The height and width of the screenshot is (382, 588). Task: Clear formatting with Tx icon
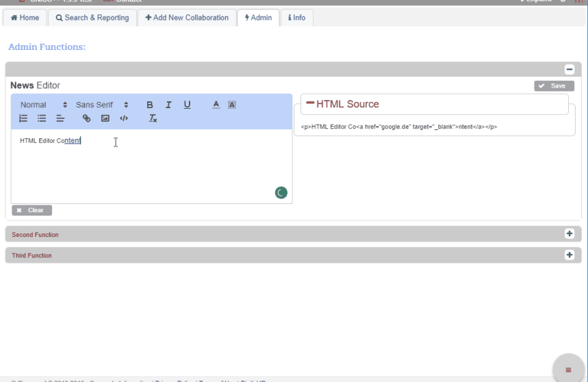click(153, 118)
